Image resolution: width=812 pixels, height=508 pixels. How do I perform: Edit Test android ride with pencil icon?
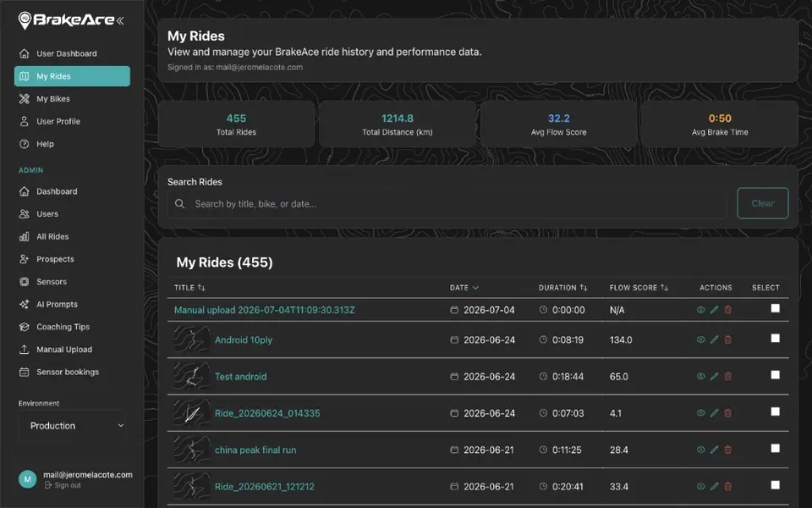click(714, 376)
